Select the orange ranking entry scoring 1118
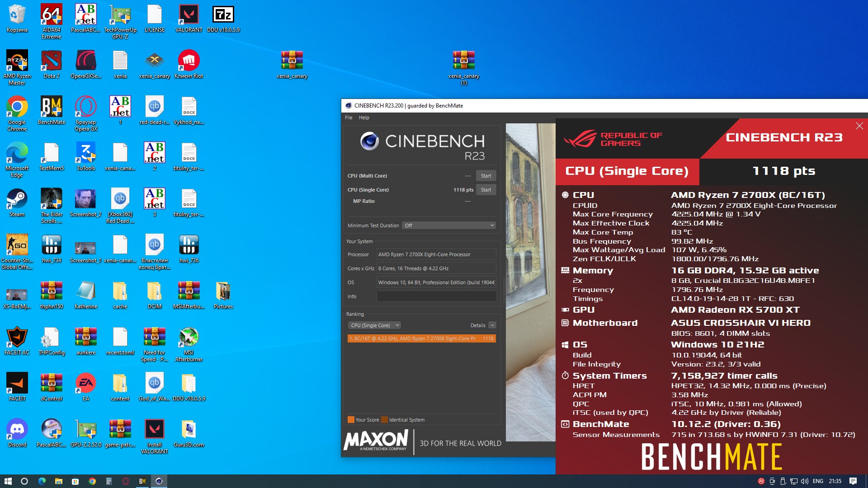The height and width of the screenshot is (488, 868). tap(421, 338)
